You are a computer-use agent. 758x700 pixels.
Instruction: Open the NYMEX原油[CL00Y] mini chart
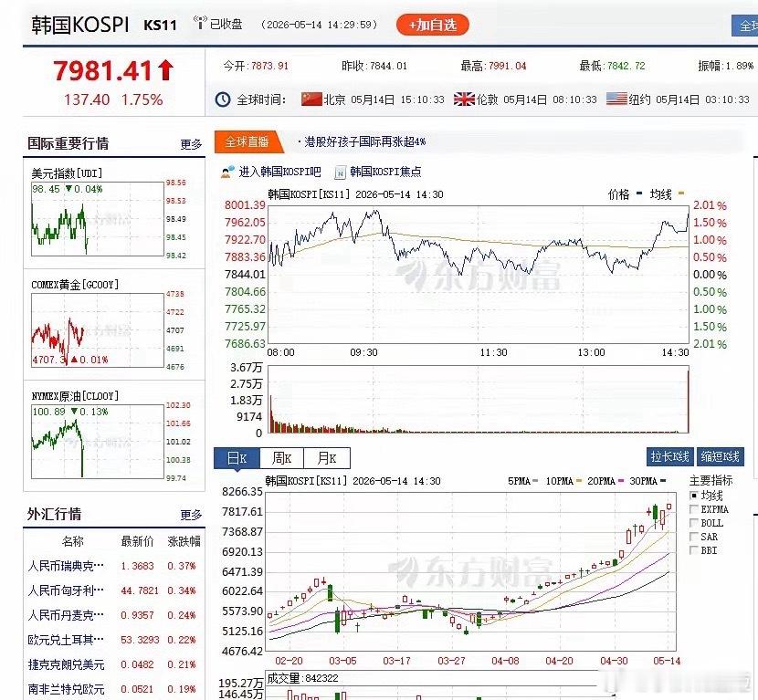(98, 441)
